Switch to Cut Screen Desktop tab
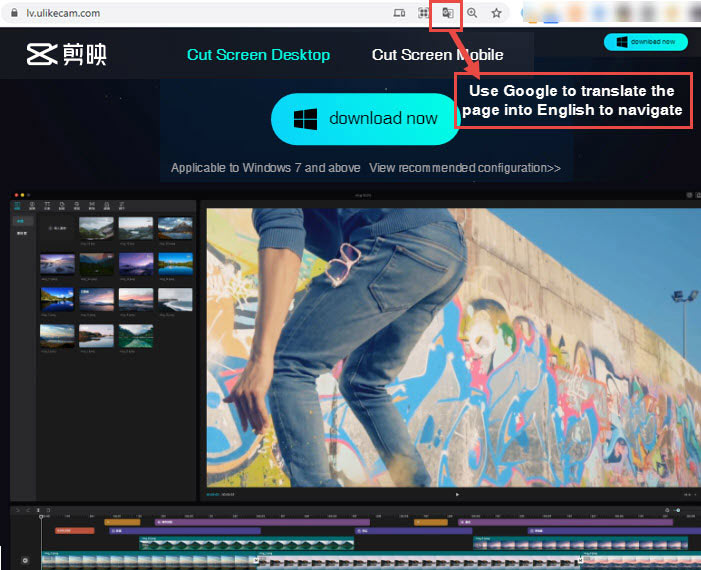The image size is (701, 570). (x=258, y=55)
